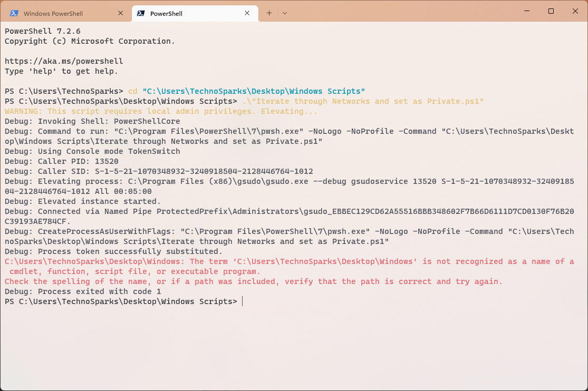Click the 'Copyright (c) Microsoft Corporation.' line
This screenshot has width=588, height=391.
(x=90, y=41)
